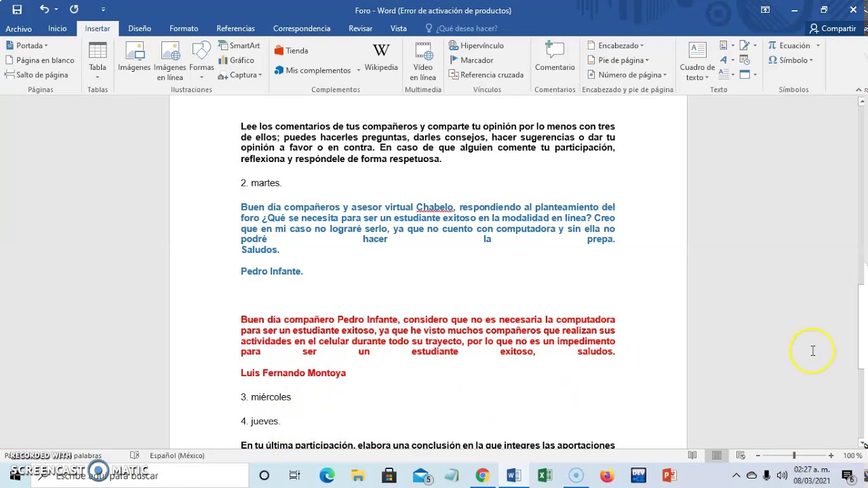This screenshot has width=868, height=488.
Task: Open Google Chrome from the taskbar
Action: [482, 476]
